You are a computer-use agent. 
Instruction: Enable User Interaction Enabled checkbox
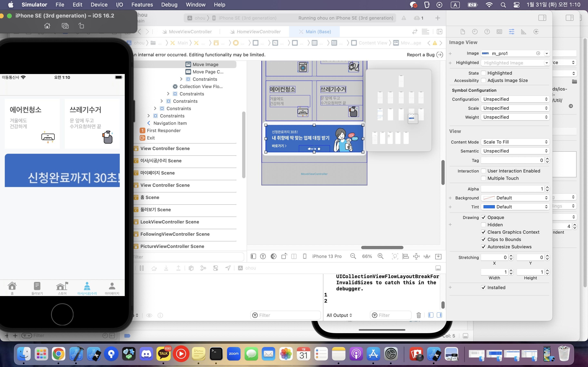click(x=483, y=171)
